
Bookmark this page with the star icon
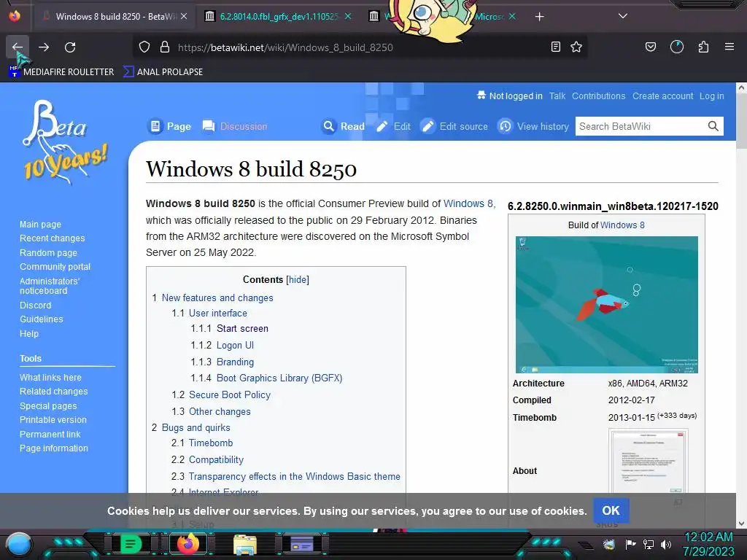pyautogui.click(x=576, y=47)
